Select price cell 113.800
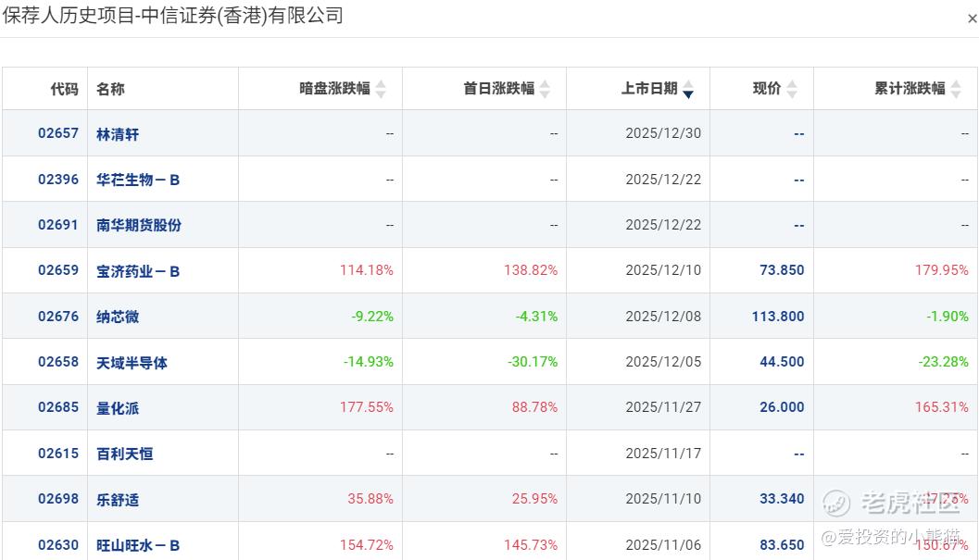Image resolution: width=979 pixels, height=560 pixels. click(x=778, y=316)
